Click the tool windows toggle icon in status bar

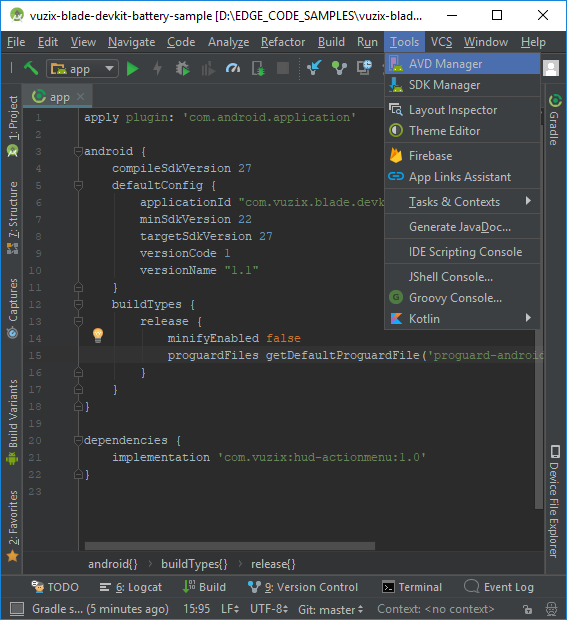(x=17, y=609)
